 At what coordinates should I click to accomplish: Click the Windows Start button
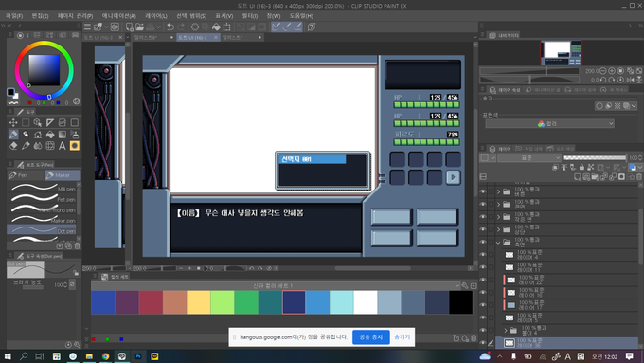[8, 356]
